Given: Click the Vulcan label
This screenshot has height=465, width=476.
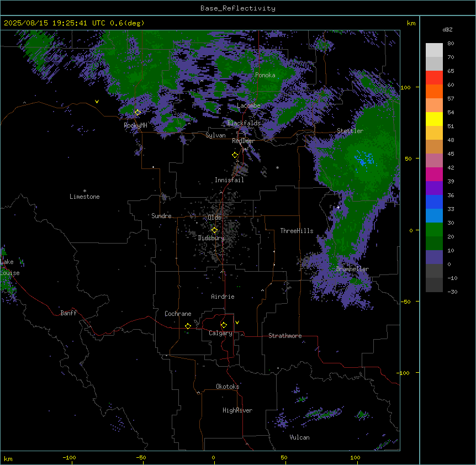Looking at the screenshot, I should click(300, 437).
